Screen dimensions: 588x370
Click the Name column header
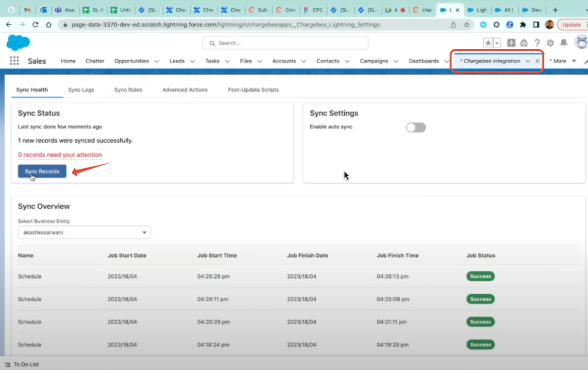(x=26, y=255)
